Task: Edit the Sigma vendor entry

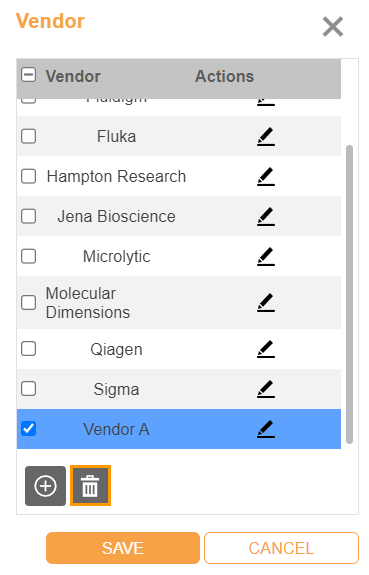Action: click(266, 389)
